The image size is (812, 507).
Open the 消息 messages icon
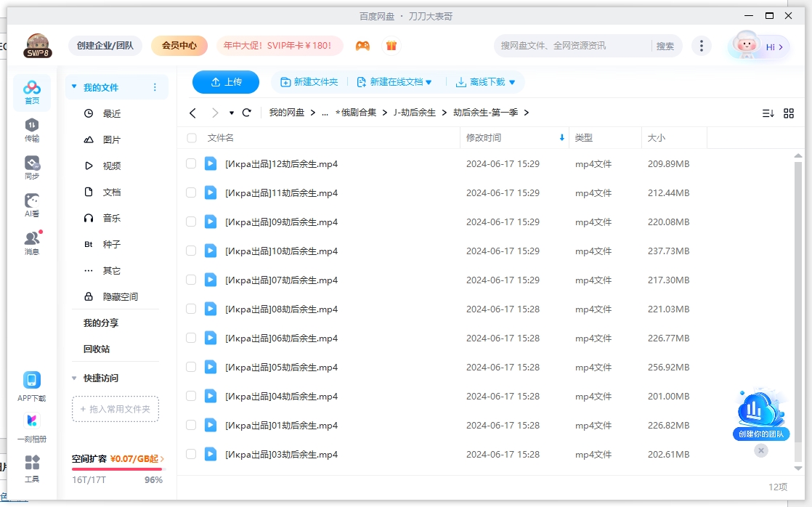pyautogui.click(x=32, y=243)
